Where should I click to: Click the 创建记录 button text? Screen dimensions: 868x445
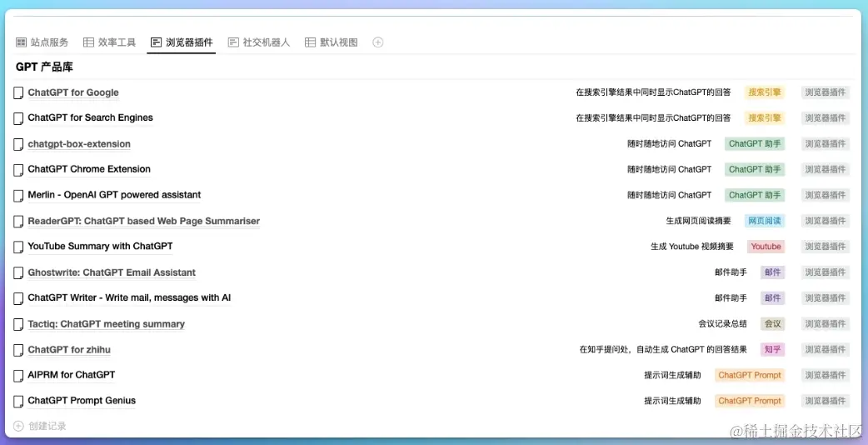coord(47,426)
